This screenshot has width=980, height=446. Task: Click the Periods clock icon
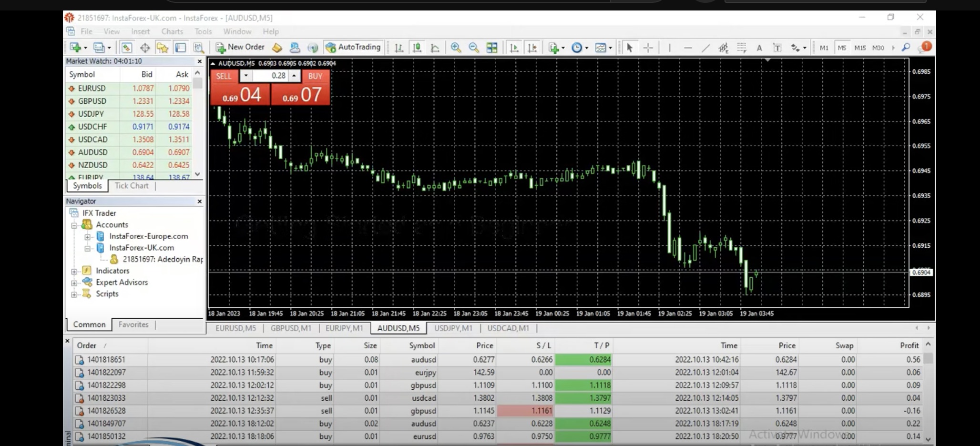577,48
